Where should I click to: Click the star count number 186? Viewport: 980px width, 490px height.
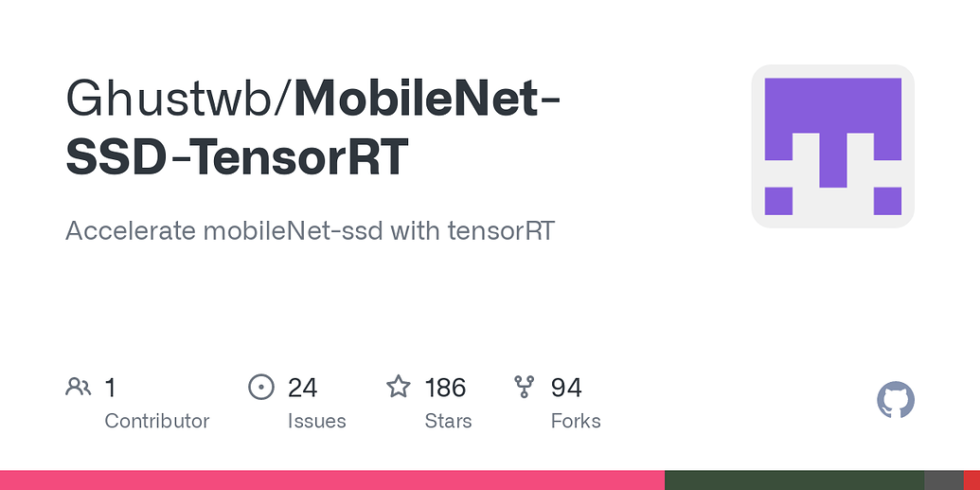pos(445,388)
